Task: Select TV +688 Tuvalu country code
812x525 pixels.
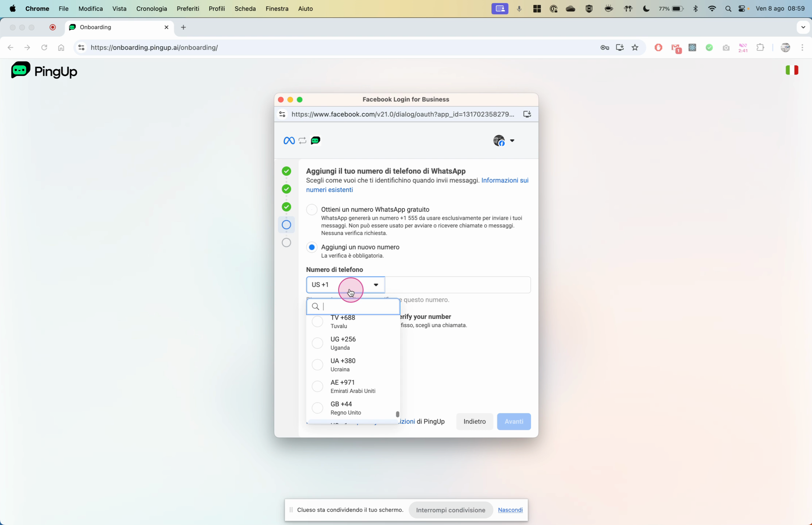Action: [x=353, y=322]
